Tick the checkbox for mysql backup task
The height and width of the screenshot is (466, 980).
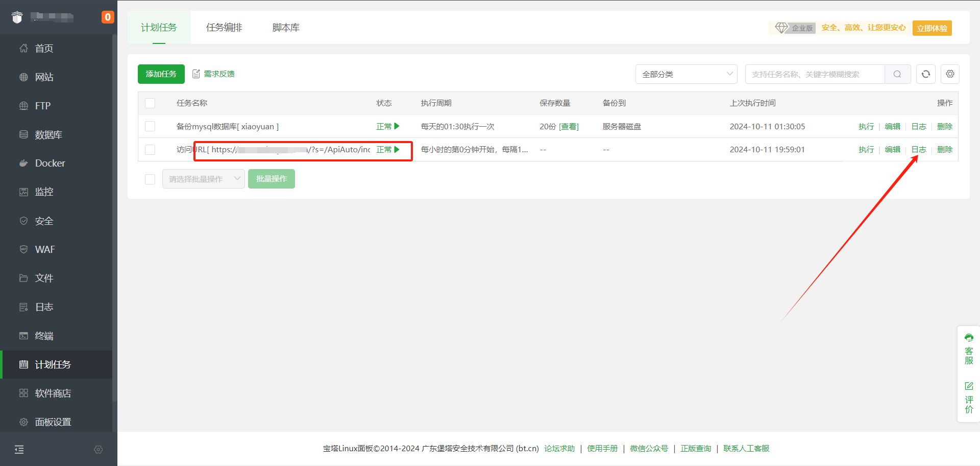[150, 126]
